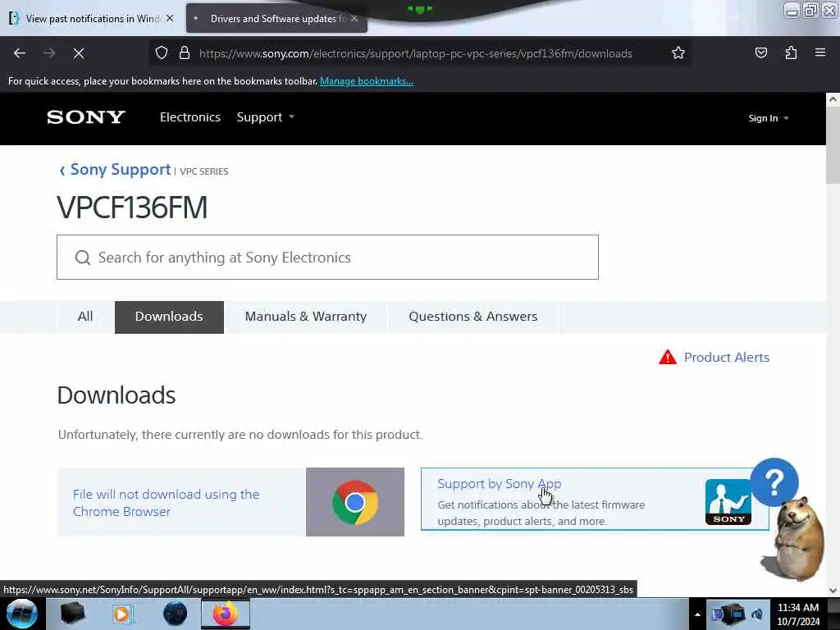Click the Search for anything at Sony Electronics field
The image size is (840, 630).
327,257
